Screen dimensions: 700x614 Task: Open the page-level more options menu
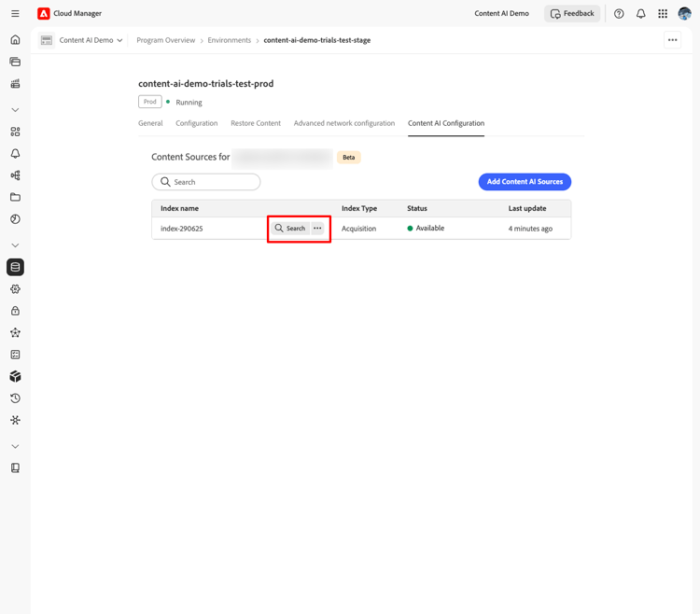tap(672, 40)
